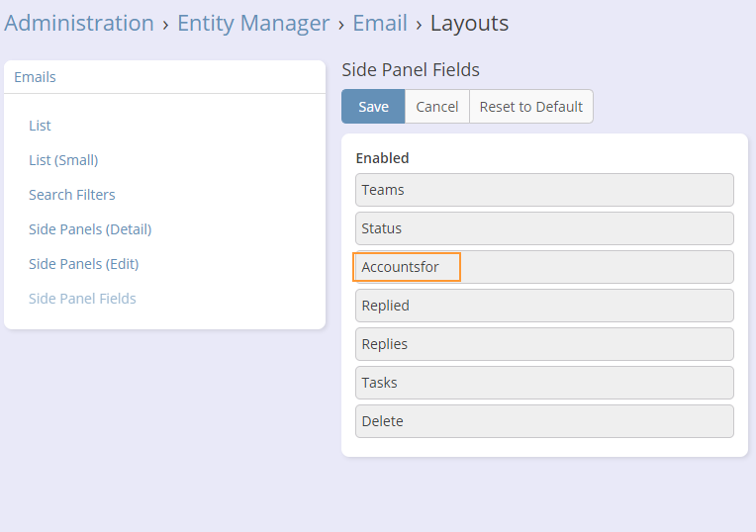Cancel the layout changes
Image resolution: width=756 pixels, height=532 pixels.
click(x=436, y=107)
